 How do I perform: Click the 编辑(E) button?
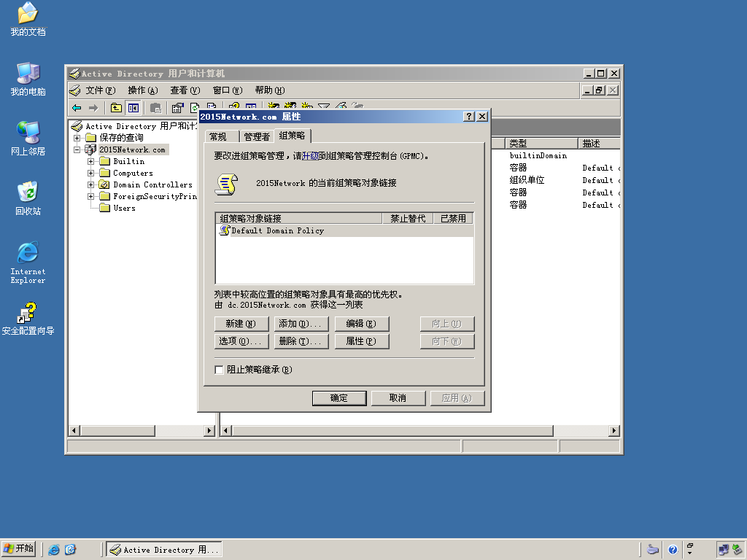(x=362, y=324)
